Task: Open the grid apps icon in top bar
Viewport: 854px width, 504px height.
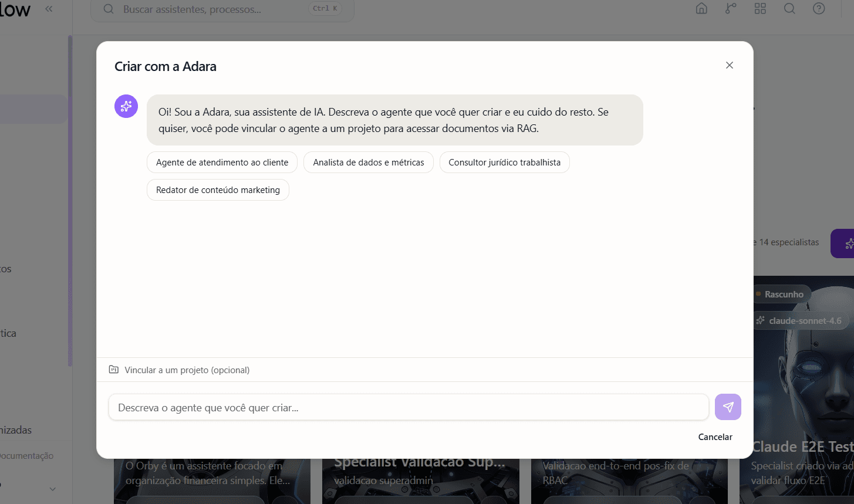Action: pos(760,9)
